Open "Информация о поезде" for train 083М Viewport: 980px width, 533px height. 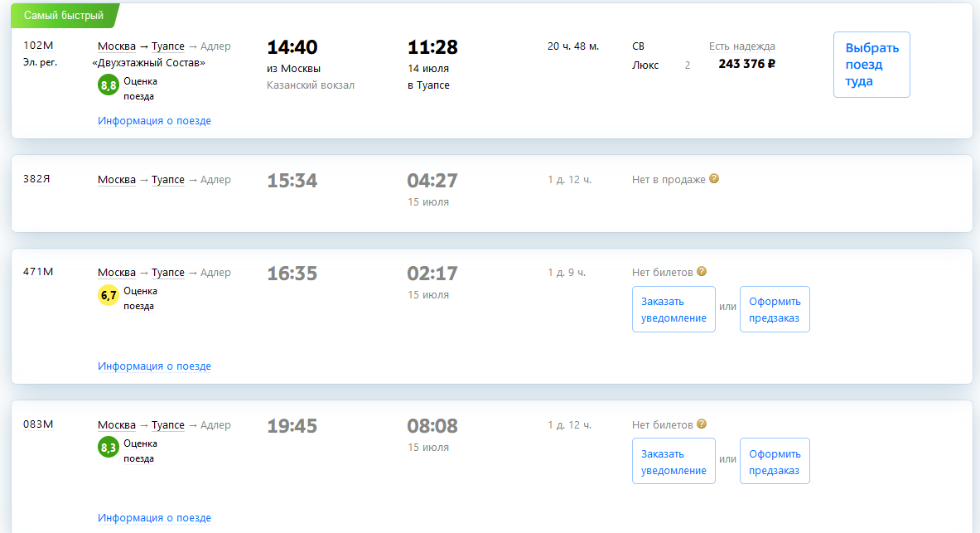(x=154, y=518)
